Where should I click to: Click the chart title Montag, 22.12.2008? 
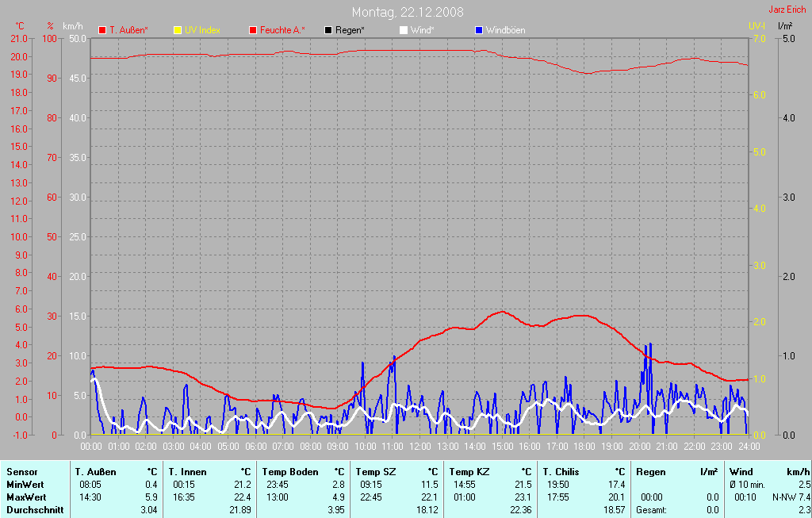(x=408, y=12)
